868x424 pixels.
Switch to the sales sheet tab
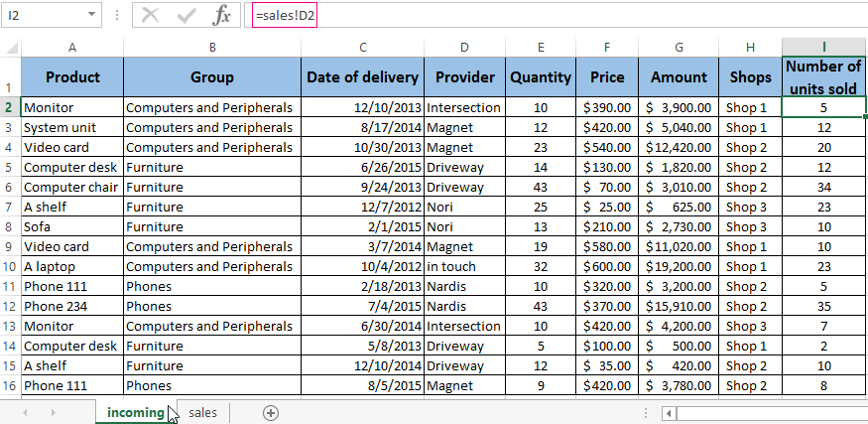(202, 412)
